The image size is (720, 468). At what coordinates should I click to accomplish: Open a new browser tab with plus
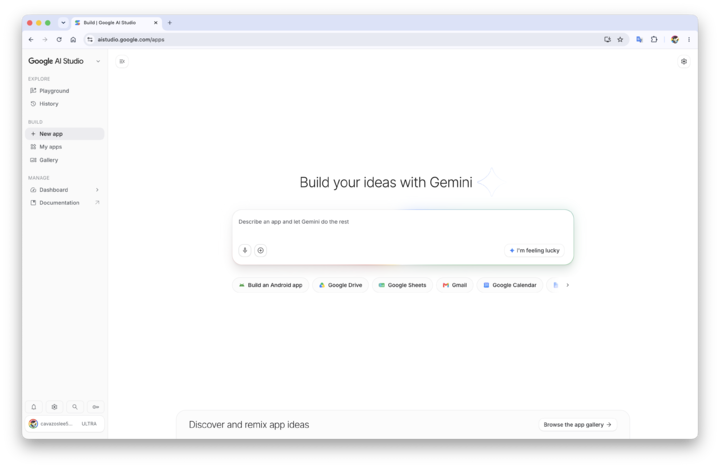point(169,23)
